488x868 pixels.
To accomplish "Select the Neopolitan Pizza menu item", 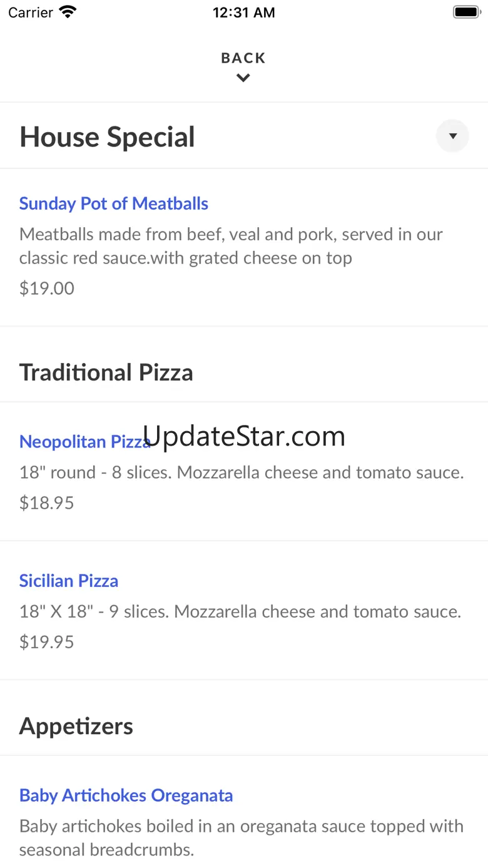I will click(84, 441).
